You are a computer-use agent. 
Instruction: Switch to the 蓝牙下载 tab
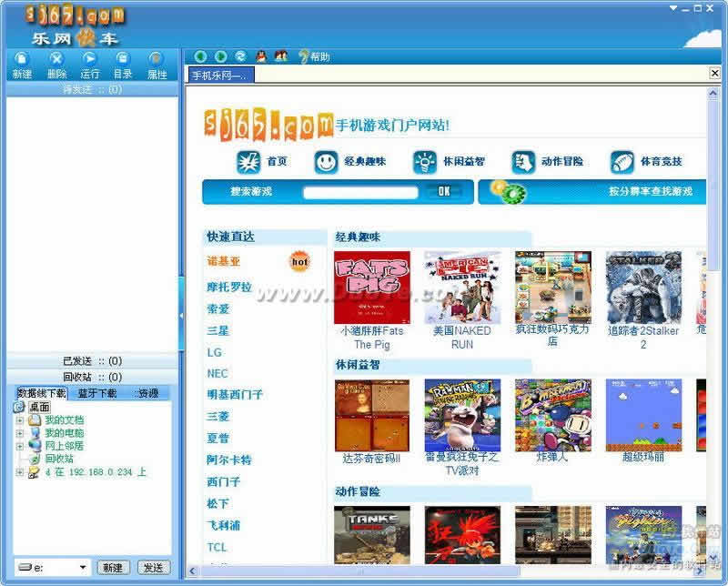96,393
